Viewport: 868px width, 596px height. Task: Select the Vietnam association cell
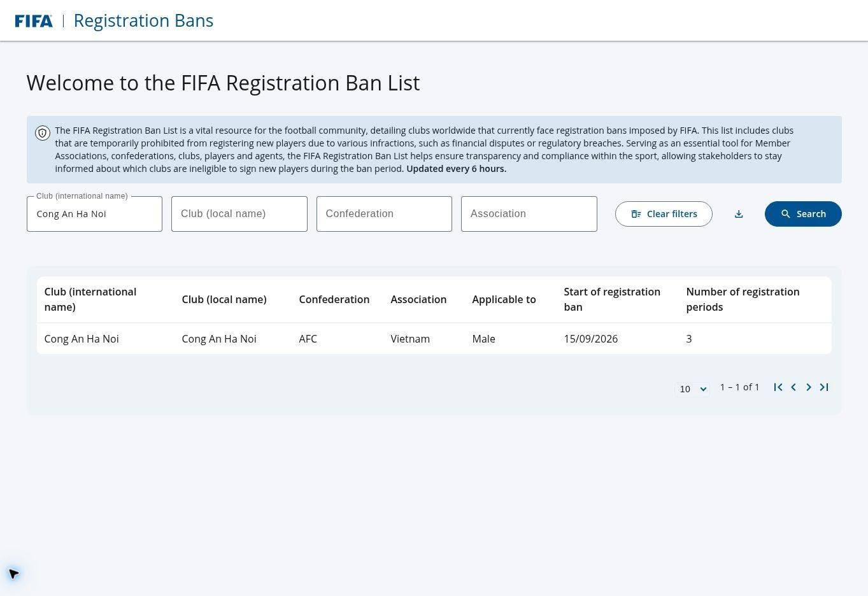point(410,339)
